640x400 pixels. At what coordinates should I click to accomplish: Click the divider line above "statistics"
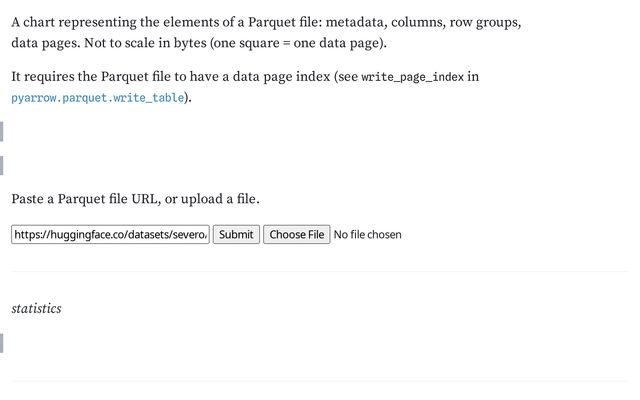click(320, 271)
